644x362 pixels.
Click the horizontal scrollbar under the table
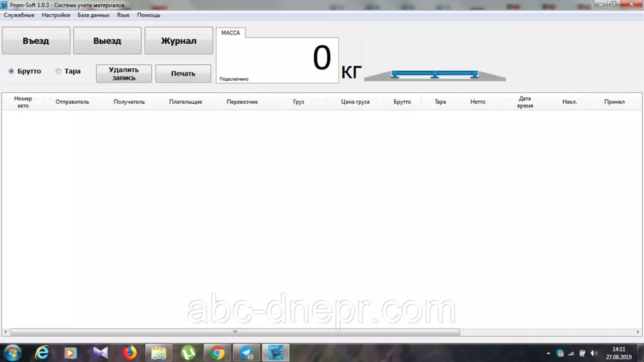click(235, 332)
